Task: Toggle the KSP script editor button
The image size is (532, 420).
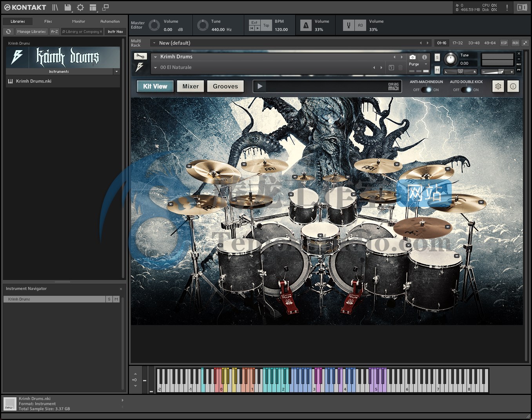Action: click(504, 43)
